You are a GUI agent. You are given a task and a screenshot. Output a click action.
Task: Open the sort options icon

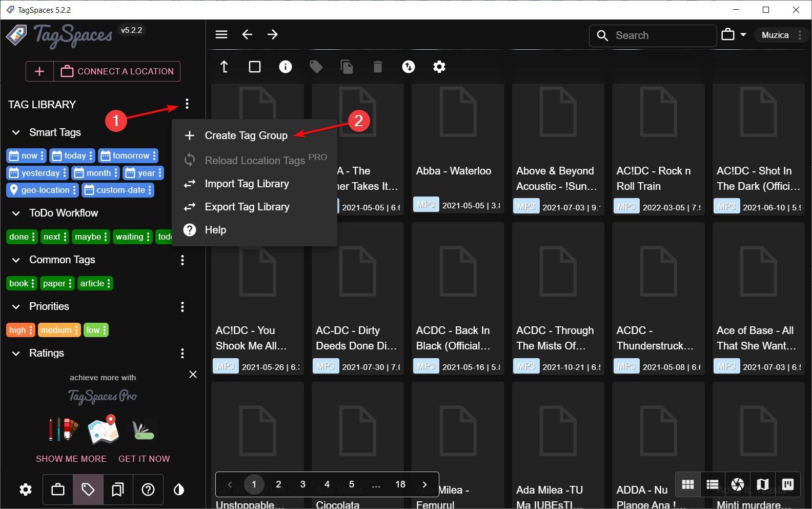click(409, 67)
